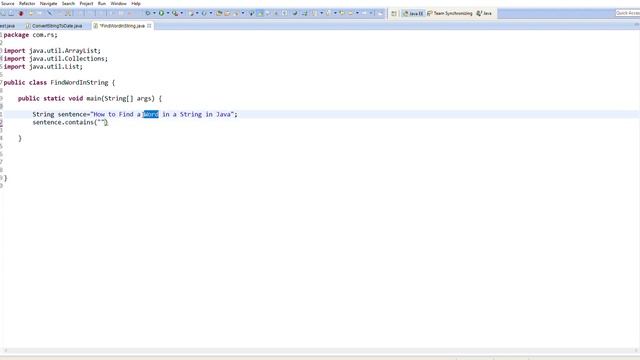Click the New Java Package toolbar icon
Viewport: 640px width, 360px height.
[191, 13]
